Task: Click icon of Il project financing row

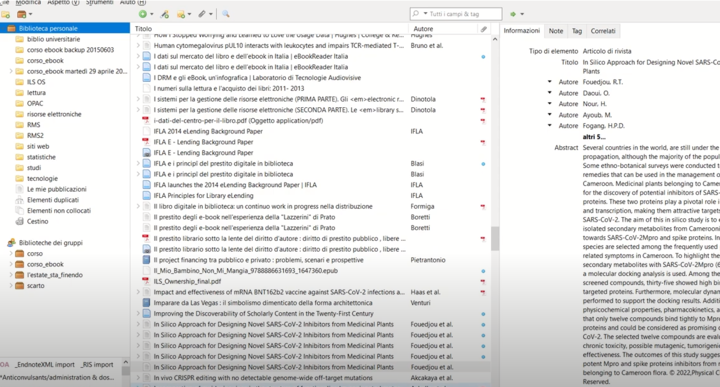Action: pos(146,260)
